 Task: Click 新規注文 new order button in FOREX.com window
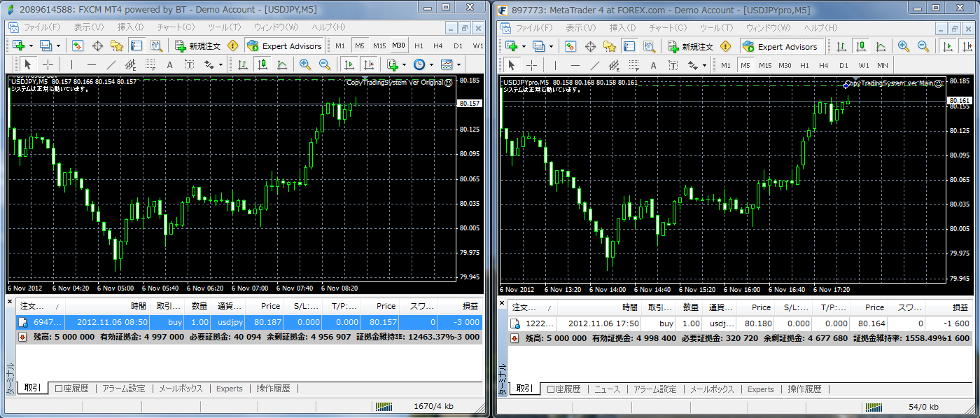click(691, 47)
